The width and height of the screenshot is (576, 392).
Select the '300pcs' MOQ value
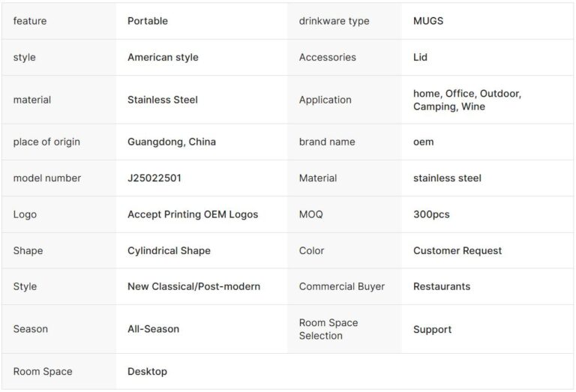click(x=431, y=214)
